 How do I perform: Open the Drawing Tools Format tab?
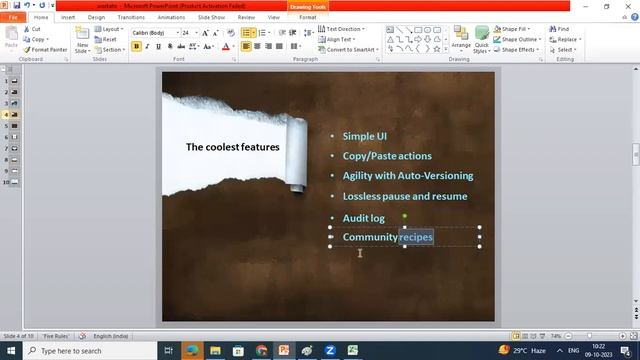pyautogui.click(x=307, y=17)
